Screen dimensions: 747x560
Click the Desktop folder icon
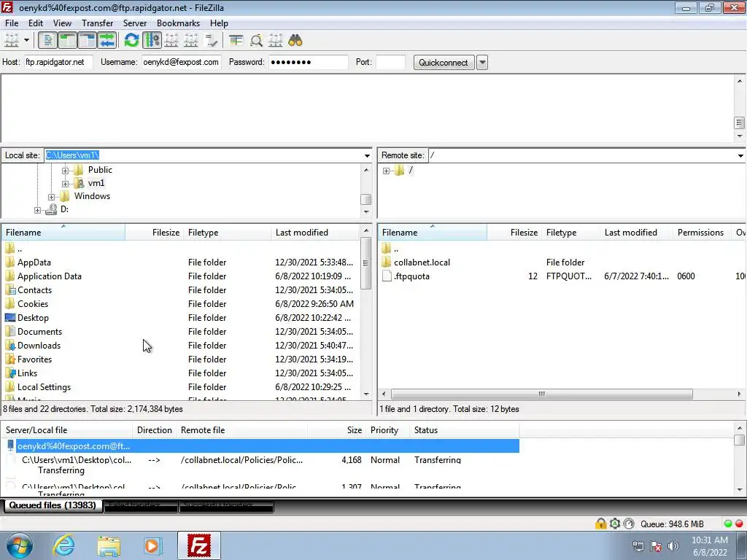(x=10, y=318)
